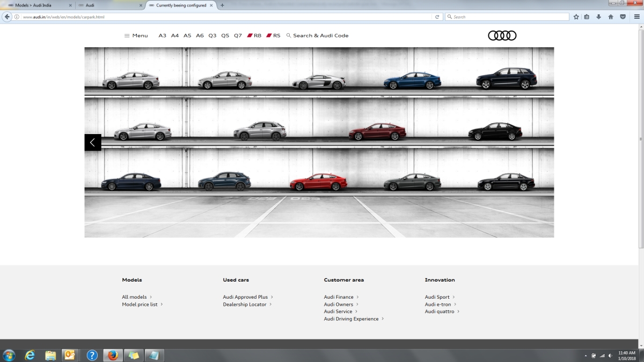Open the A4 model menu
The height and width of the screenshot is (362, 644).
(175, 35)
